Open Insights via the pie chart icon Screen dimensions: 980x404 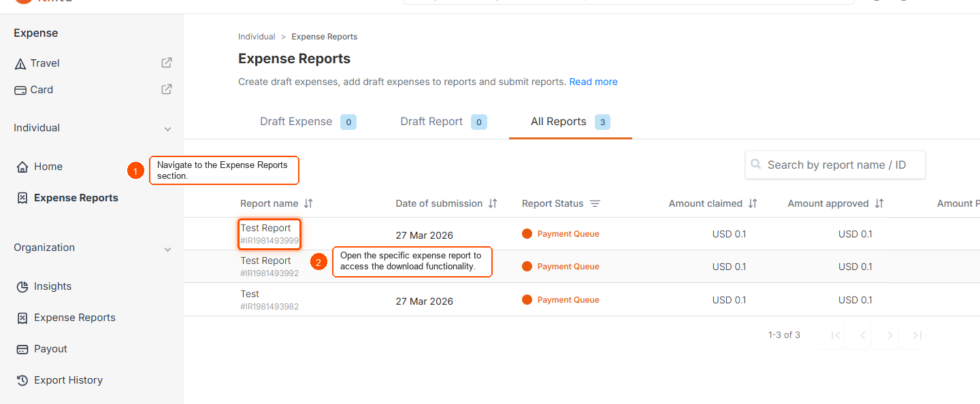point(22,286)
